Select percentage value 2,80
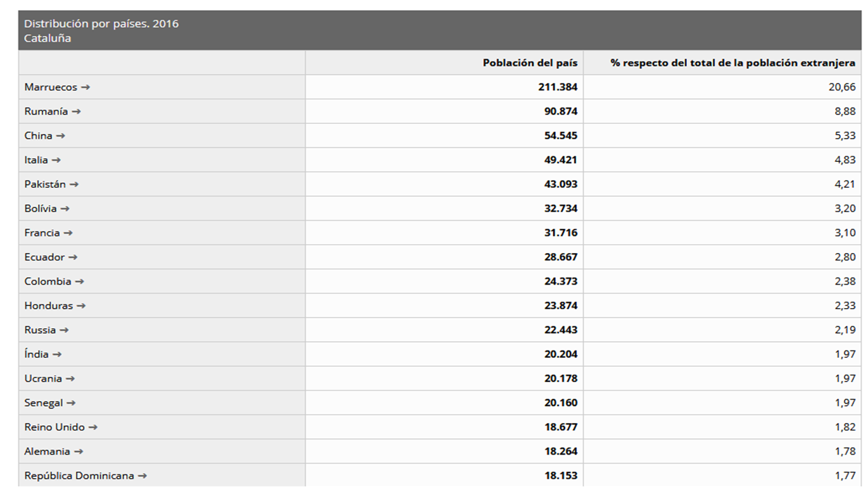 845,257
